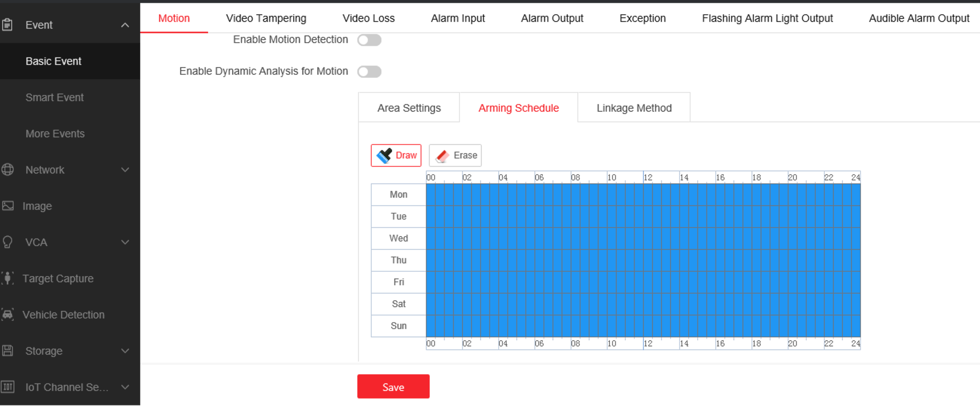Click the Network globe icon
Viewport: 980px width, 406px height.
point(7,169)
